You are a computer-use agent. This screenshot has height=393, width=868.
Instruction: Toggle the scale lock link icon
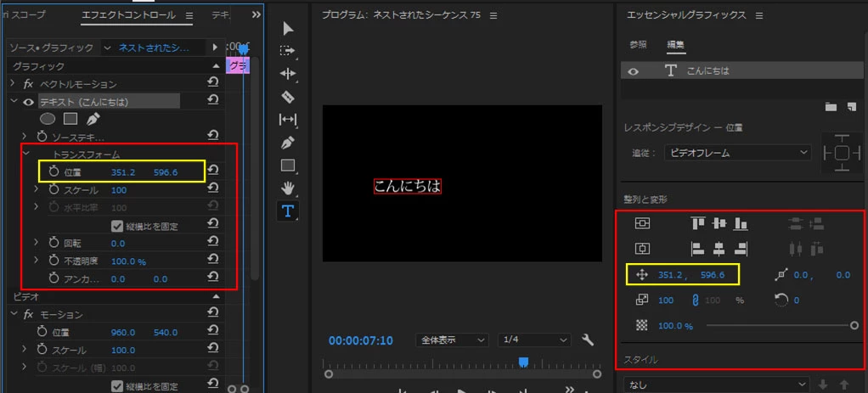696,300
